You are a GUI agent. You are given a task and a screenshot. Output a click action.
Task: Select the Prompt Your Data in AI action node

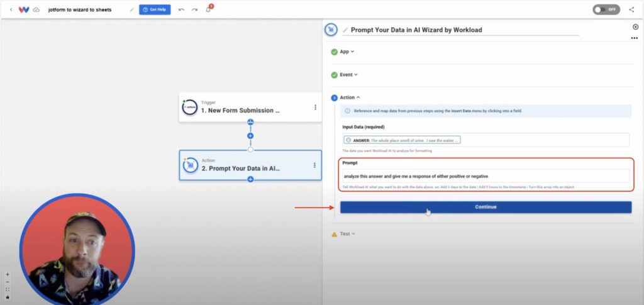pos(250,165)
